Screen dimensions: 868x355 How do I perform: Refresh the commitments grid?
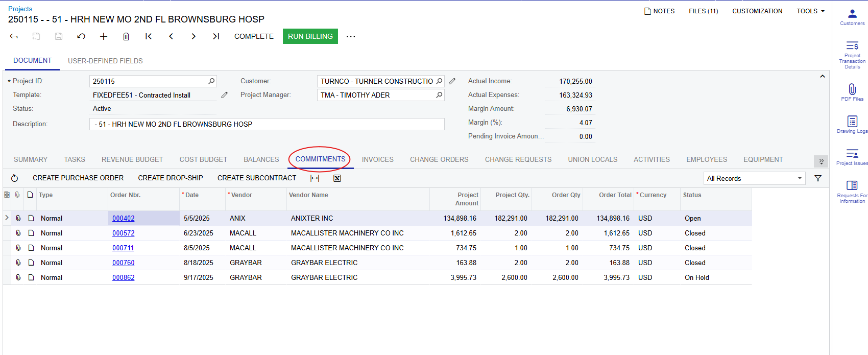click(x=15, y=178)
